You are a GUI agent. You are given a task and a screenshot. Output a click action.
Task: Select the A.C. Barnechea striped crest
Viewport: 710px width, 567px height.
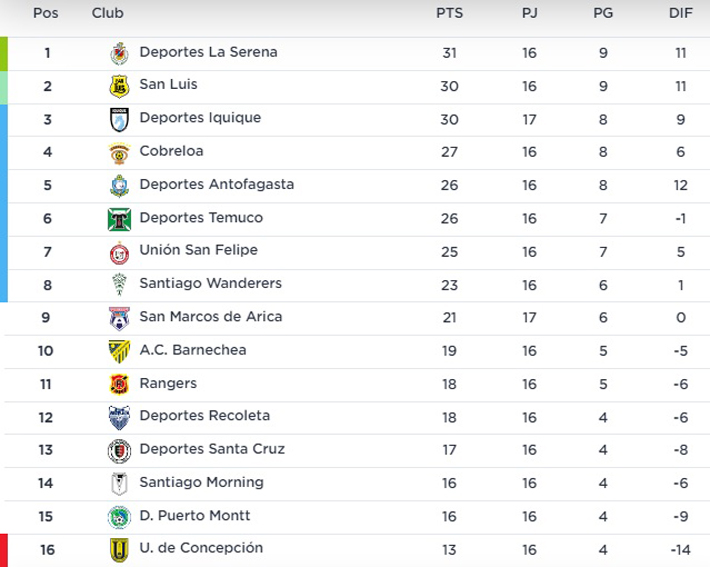pyautogui.click(x=120, y=352)
